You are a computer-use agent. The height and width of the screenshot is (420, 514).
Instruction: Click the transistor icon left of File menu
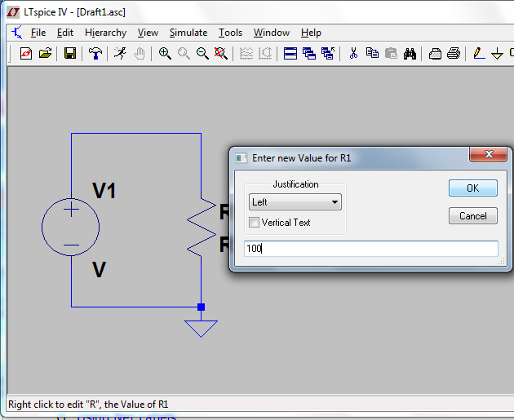(x=16, y=33)
